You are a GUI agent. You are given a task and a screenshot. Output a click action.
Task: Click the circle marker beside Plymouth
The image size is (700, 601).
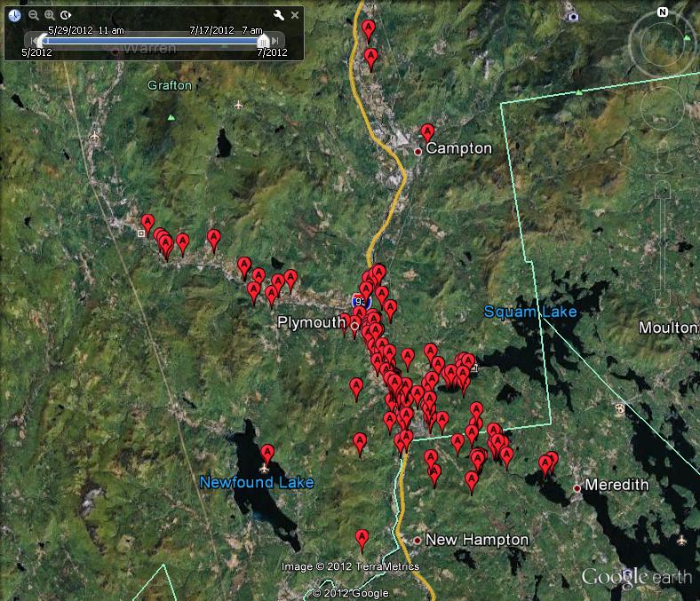point(355,326)
